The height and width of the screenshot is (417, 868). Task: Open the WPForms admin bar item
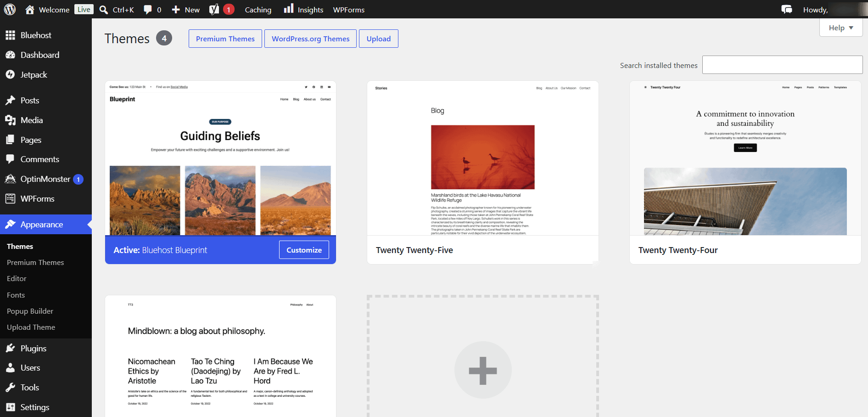(349, 10)
